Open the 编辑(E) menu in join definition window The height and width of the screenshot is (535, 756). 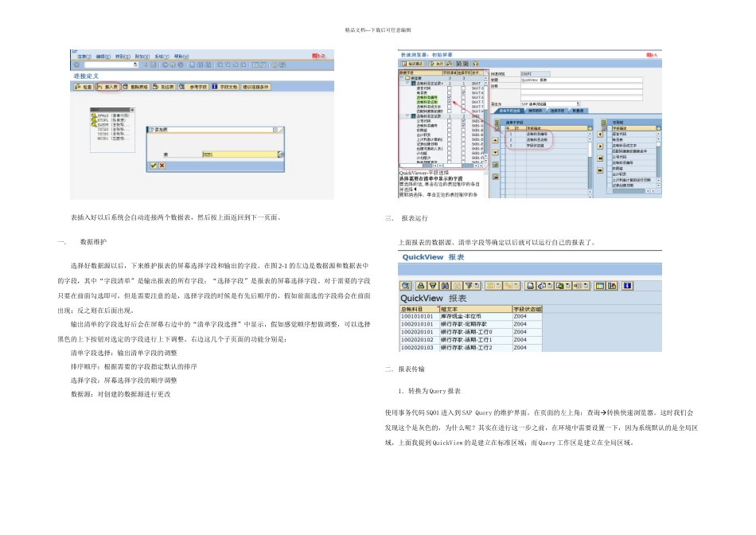point(103,57)
